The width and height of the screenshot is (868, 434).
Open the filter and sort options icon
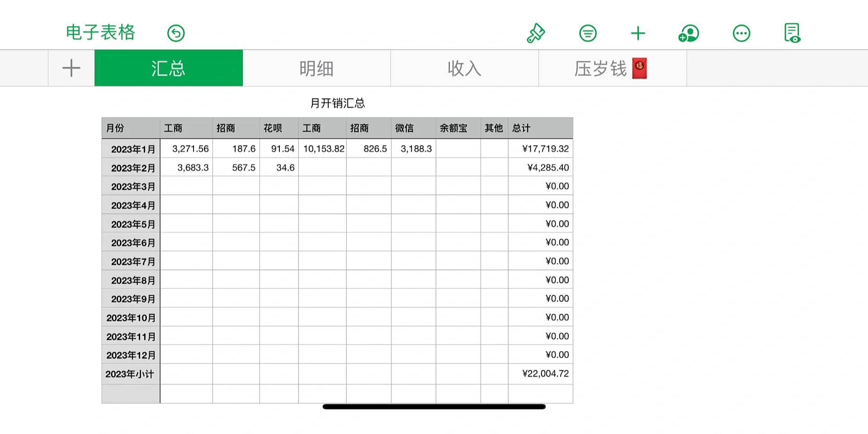click(588, 33)
